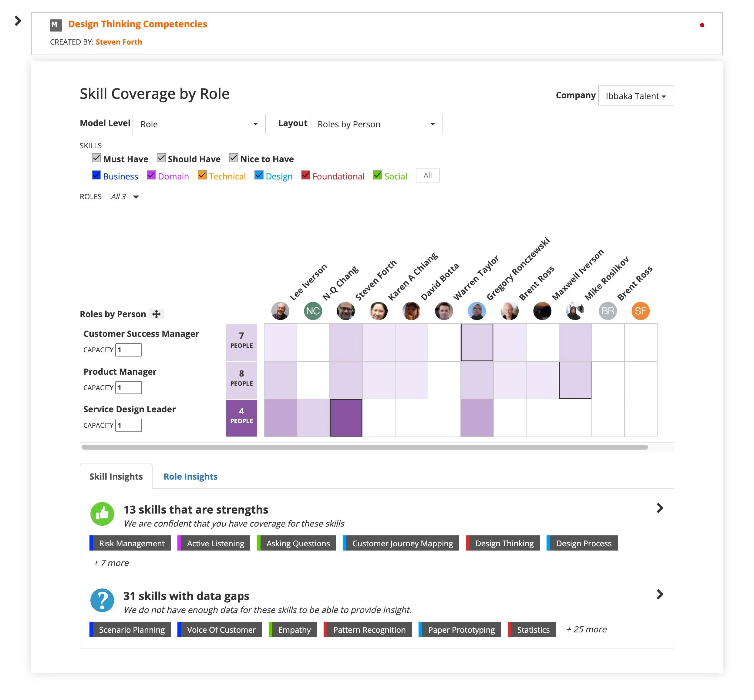
Task: Disable the Social skill category checkbox
Action: [377, 175]
